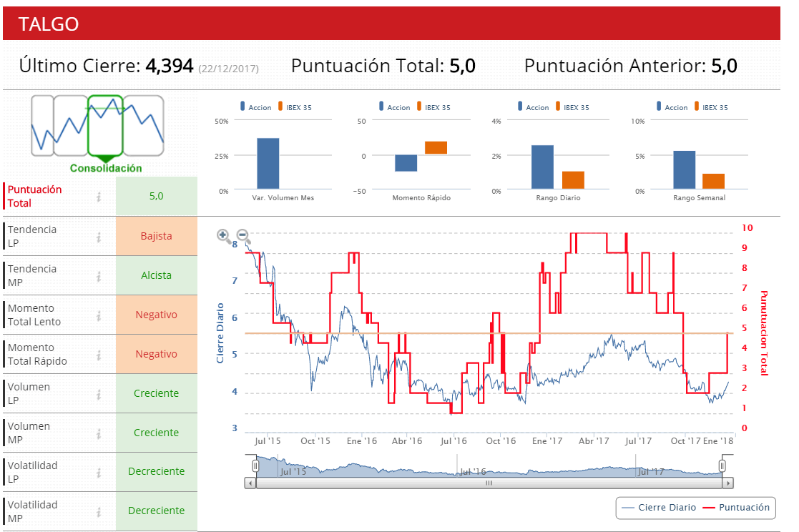
Task: Click the Jul '16 x-axis label
Action: click(454, 440)
